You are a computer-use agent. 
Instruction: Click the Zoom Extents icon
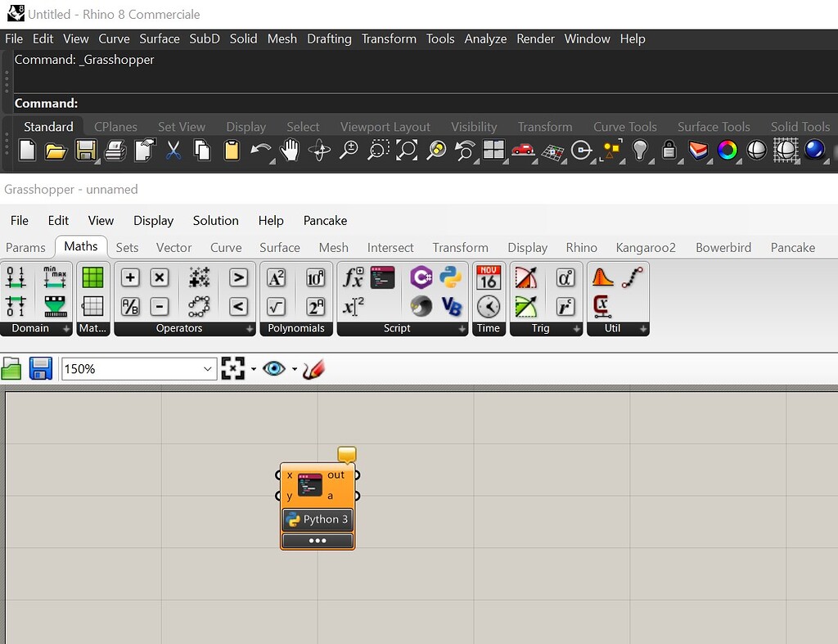click(407, 151)
